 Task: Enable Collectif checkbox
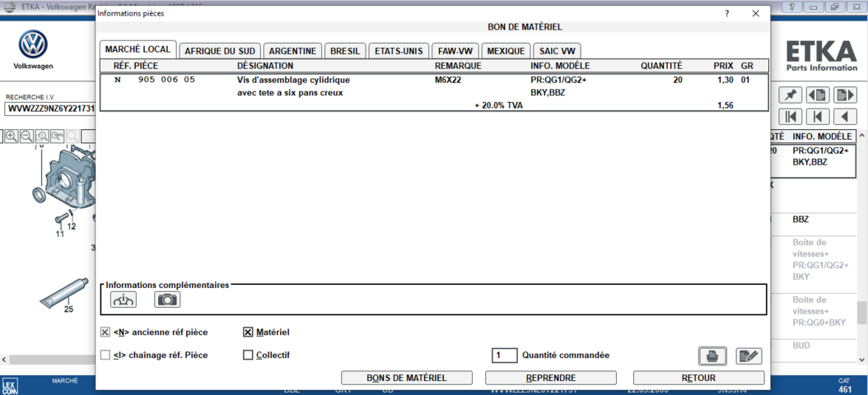point(248,355)
